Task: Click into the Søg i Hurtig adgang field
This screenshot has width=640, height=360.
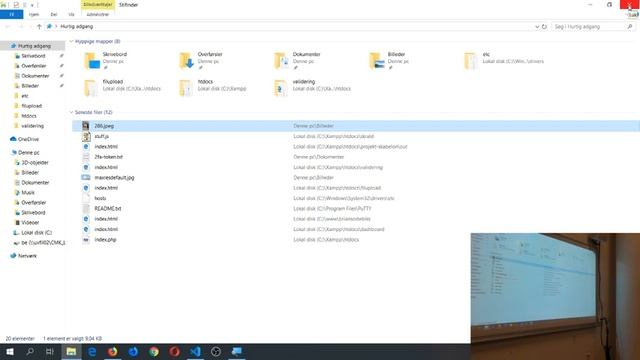Action: coord(589,27)
